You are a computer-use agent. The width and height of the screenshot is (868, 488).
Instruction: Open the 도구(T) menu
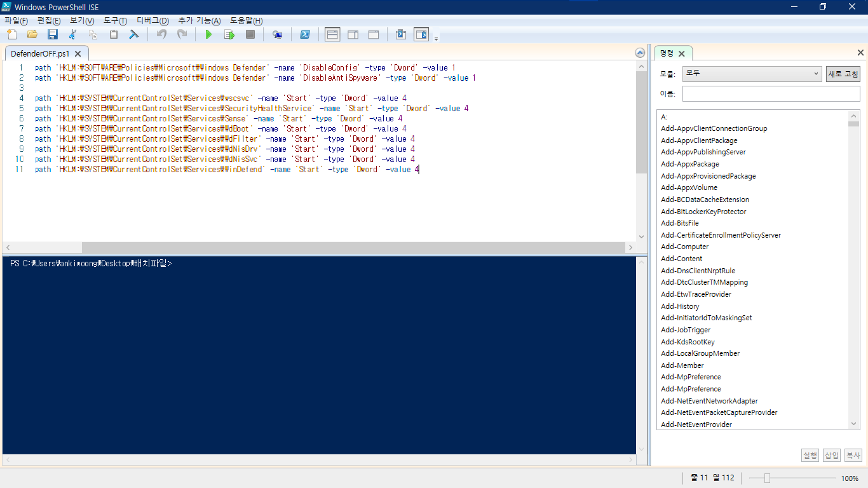115,21
